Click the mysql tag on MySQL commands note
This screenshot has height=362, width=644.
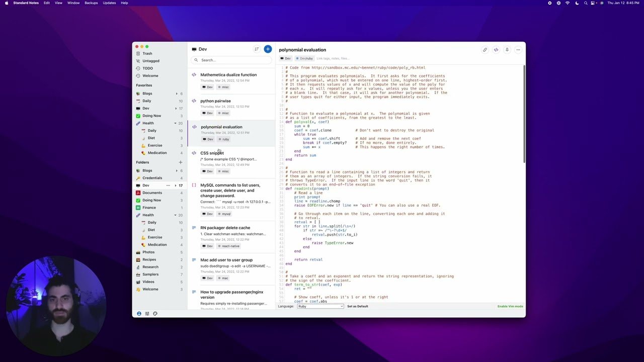(225, 214)
